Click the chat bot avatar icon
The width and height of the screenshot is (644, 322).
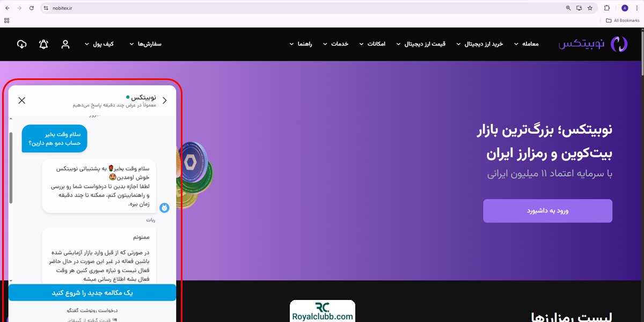pos(164,208)
